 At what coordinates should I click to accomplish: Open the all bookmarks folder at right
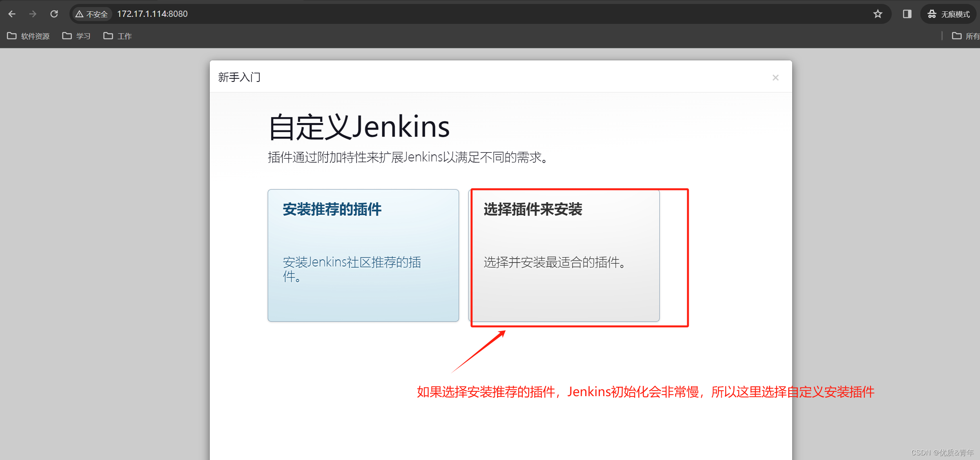tap(965, 36)
